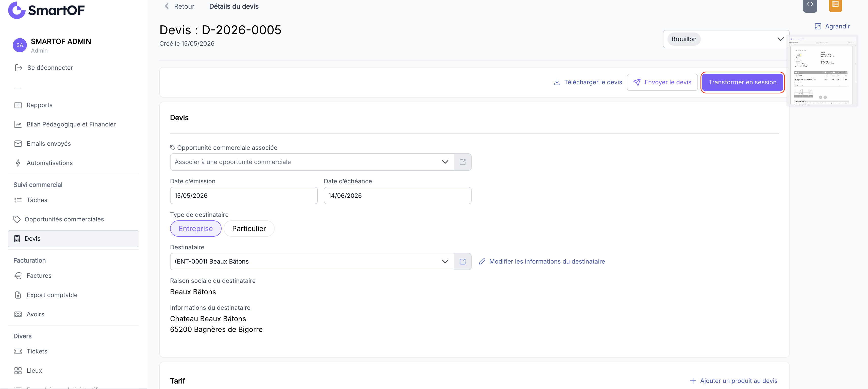Open Beaux Bâtons via external link icon

pyautogui.click(x=462, y=262)
